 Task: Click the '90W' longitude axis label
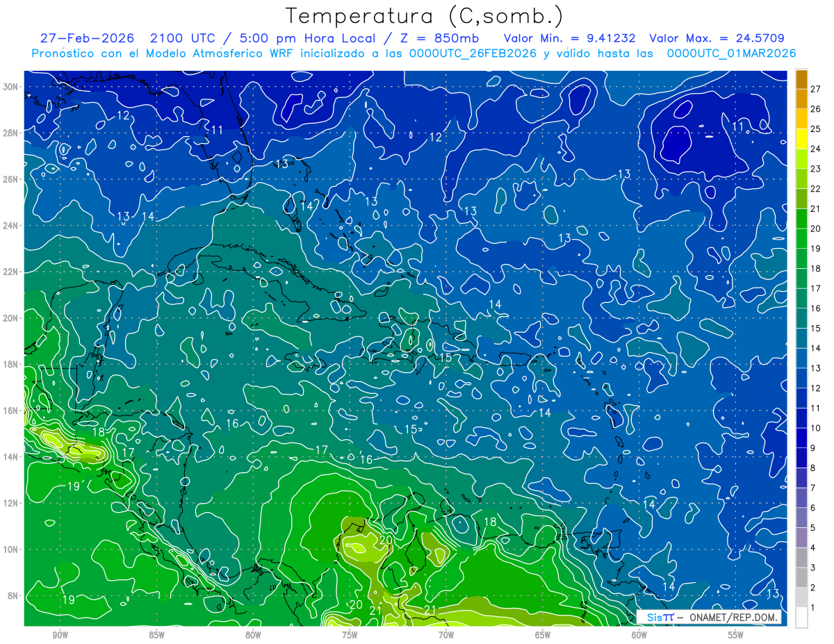(60, 635)
